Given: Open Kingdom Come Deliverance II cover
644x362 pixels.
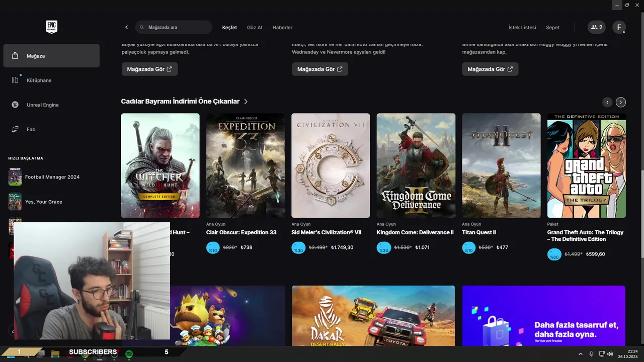Looking at the screenshot, I should tap(416, 165).
